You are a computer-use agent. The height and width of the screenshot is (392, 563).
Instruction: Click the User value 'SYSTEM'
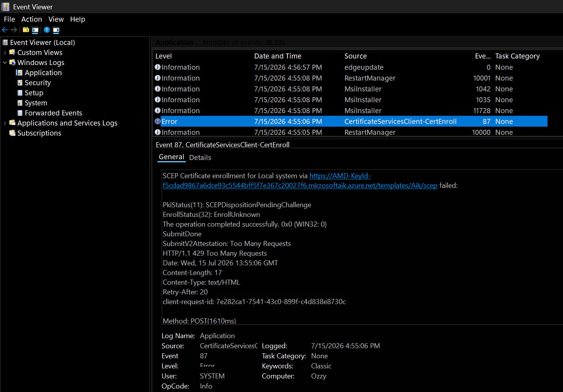212,376
